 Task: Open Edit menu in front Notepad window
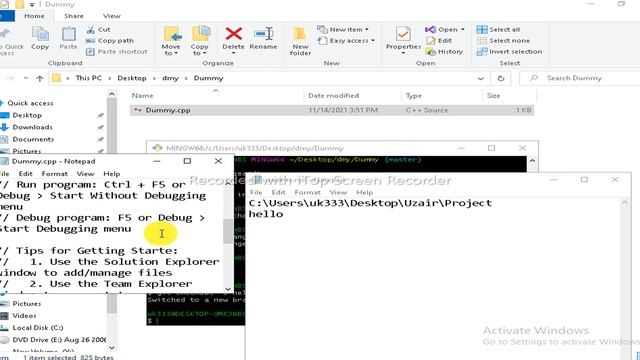(x=278, y=192)
